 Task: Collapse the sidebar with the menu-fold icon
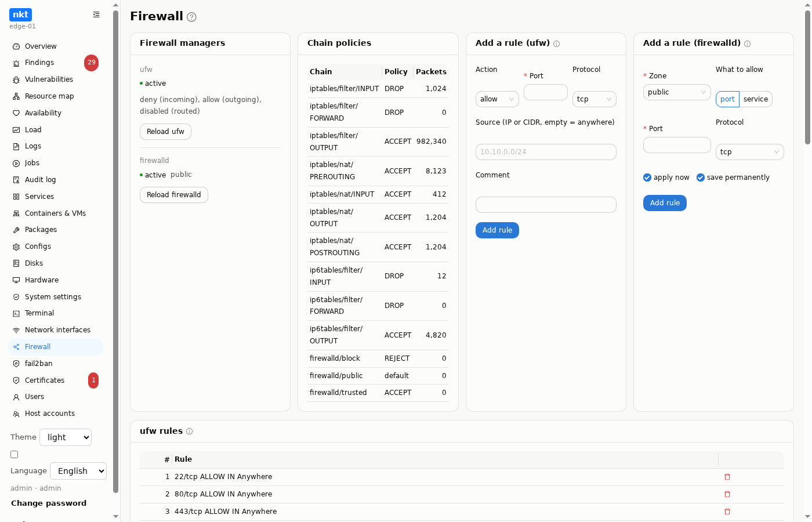pyautogui.click(x=96, y=14)
